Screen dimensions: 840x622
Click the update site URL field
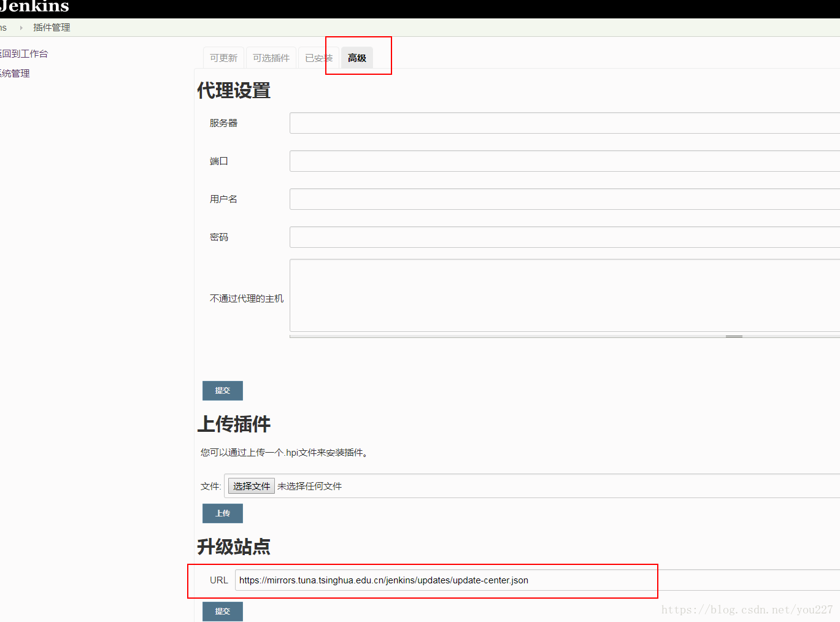coord(537,580)
